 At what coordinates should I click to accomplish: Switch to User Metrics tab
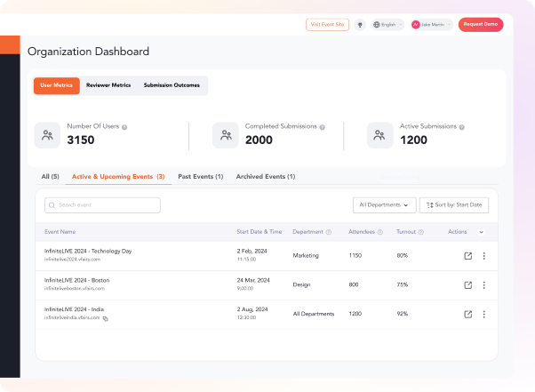point(57,85)
